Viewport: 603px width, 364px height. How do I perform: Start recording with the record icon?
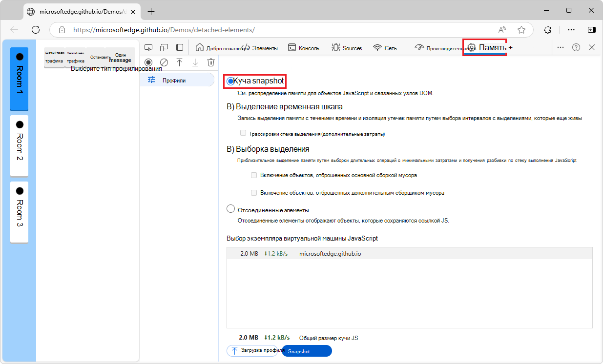148,62
